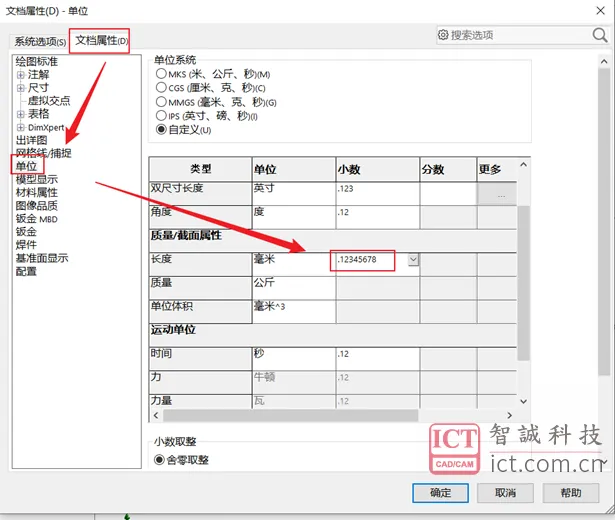Select IPS unit system radio button
This screenshot has height=520, width=615.
[161, 115]
